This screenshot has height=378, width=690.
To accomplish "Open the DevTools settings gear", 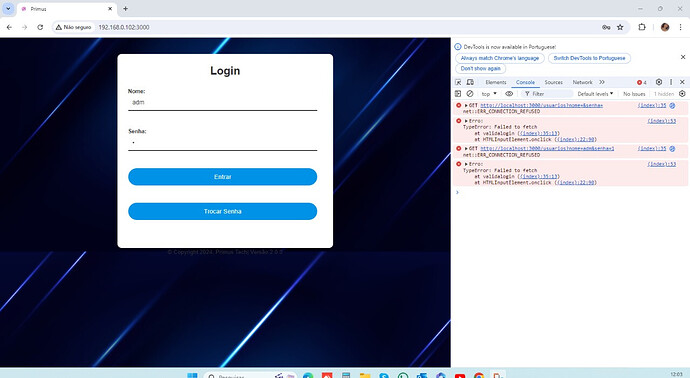I will (659, 82).
